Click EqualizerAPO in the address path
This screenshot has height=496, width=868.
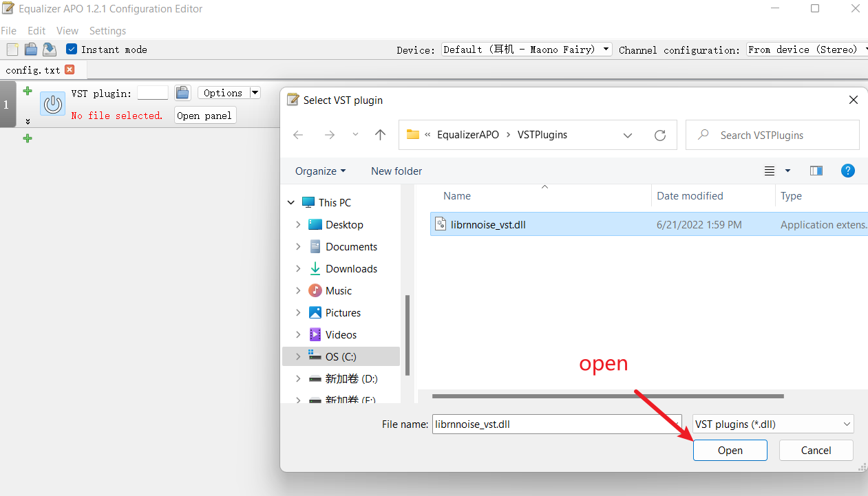[x=468, y=135]
